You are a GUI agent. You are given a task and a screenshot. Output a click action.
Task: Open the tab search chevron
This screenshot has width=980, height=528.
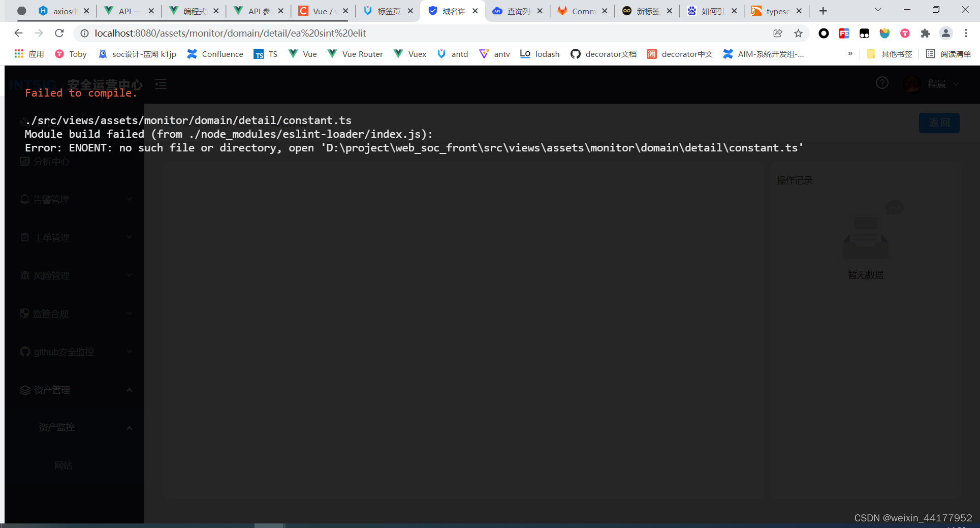(x=878, y=10)
